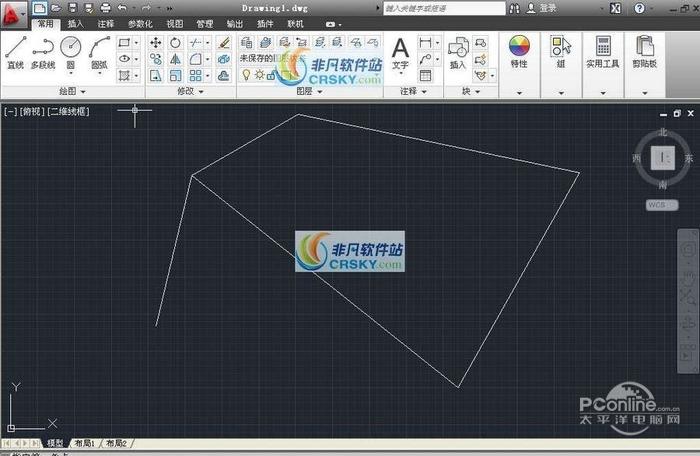
Task: Switch to the 输出 ribbon tab
Action: [x=235, y=24]
